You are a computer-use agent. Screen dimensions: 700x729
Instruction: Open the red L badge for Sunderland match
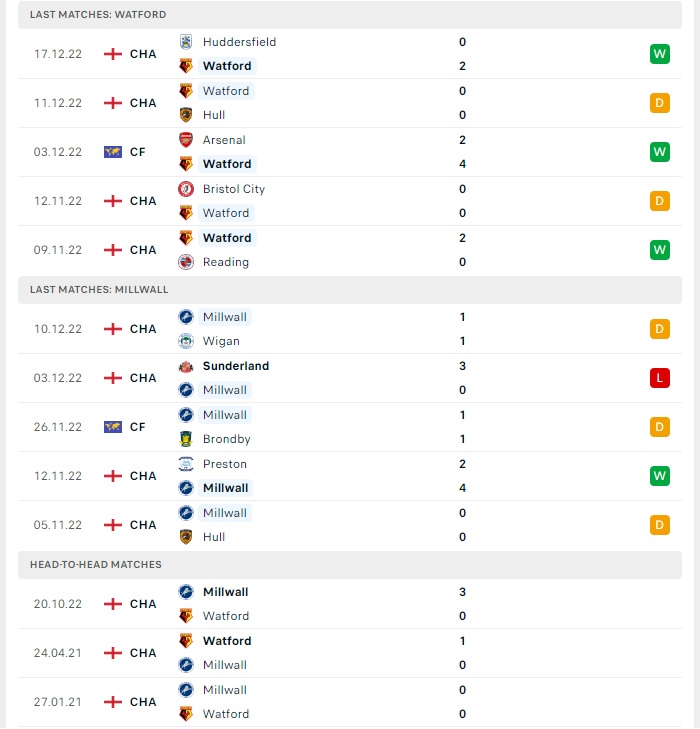click(660, 378)
